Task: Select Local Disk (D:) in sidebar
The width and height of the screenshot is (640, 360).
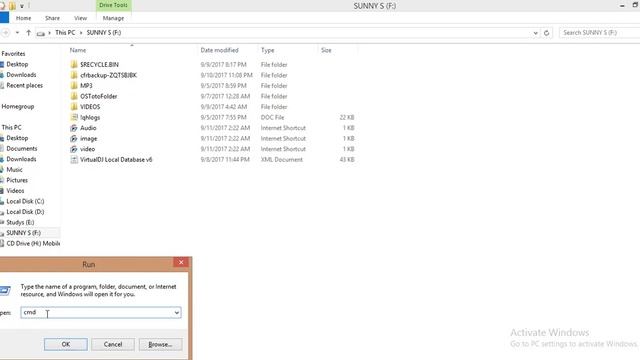Action: 25,212
